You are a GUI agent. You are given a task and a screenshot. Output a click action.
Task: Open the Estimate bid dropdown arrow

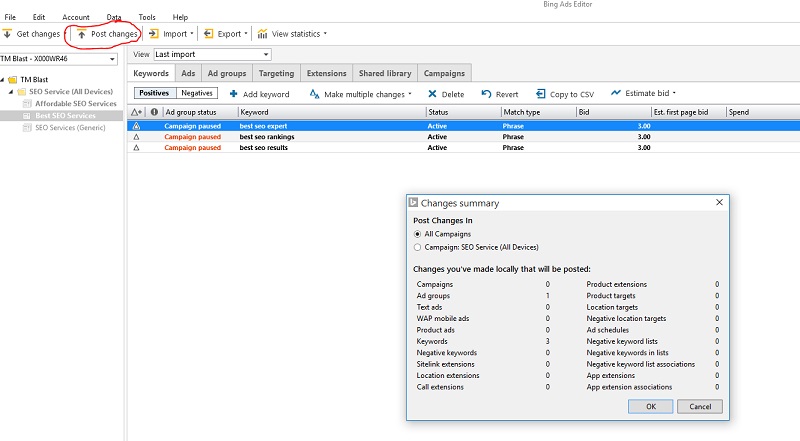[x=674, y=93]
